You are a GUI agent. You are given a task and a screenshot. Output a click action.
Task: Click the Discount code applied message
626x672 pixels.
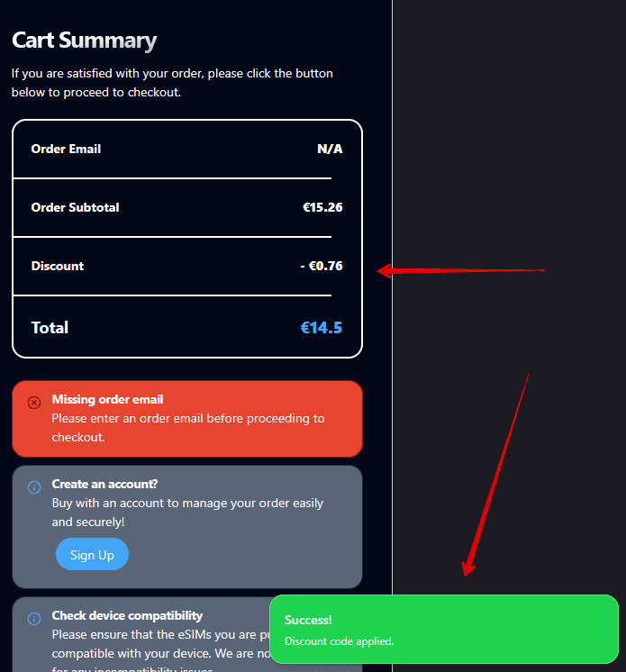339,641
